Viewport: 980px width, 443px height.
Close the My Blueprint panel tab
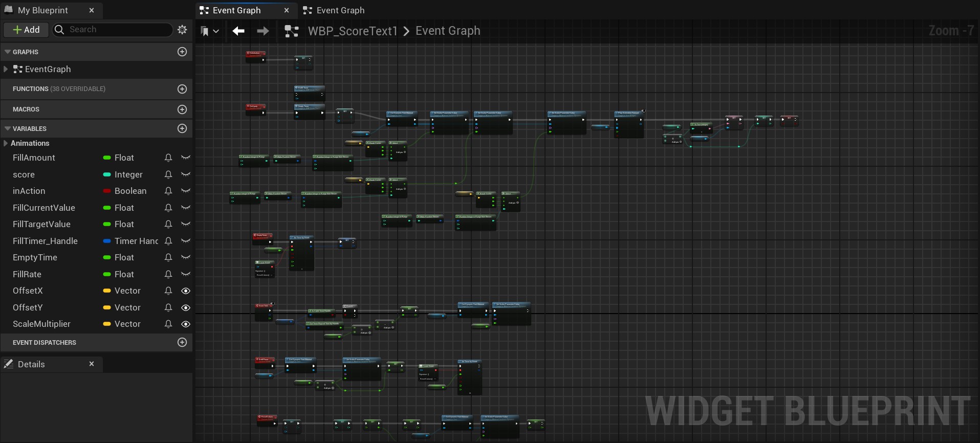coord(92,10)
